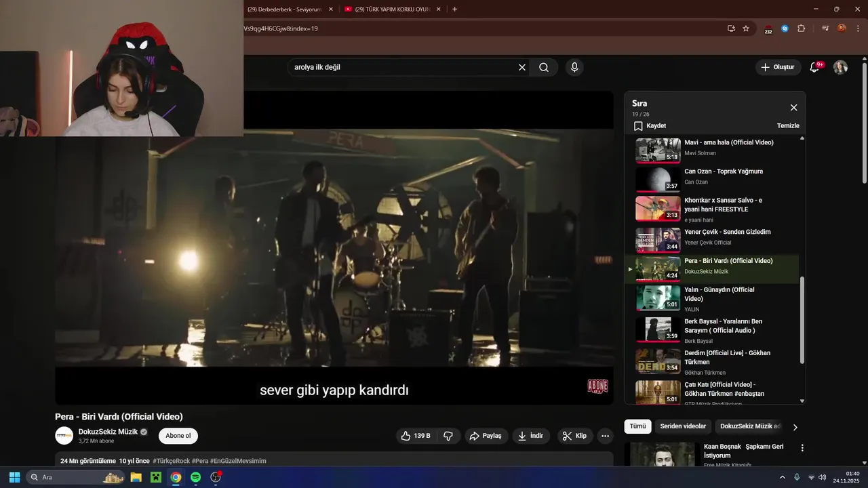Click the taskbar Ara search box
Image resolution: width=868 pixels, height=488 pixels.
(x=75, y=477)
